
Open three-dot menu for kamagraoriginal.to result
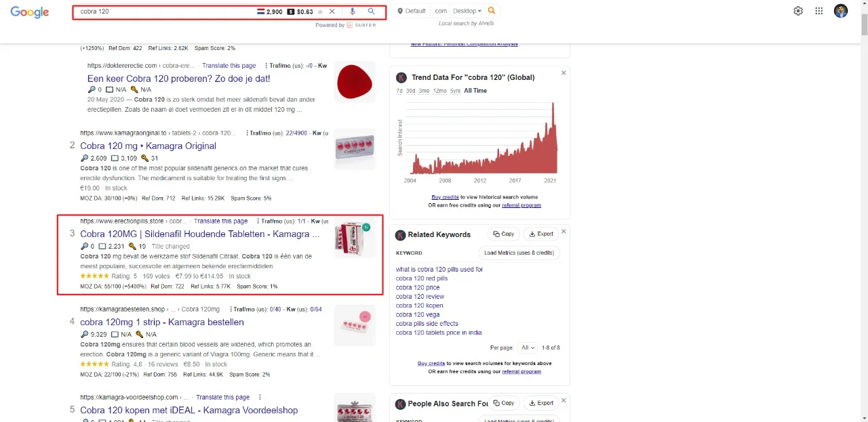[247, 133]
